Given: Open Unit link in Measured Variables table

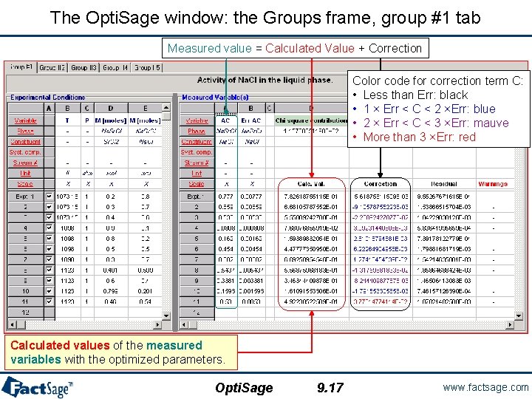Looking at the screenshot, I should [197, 174].
